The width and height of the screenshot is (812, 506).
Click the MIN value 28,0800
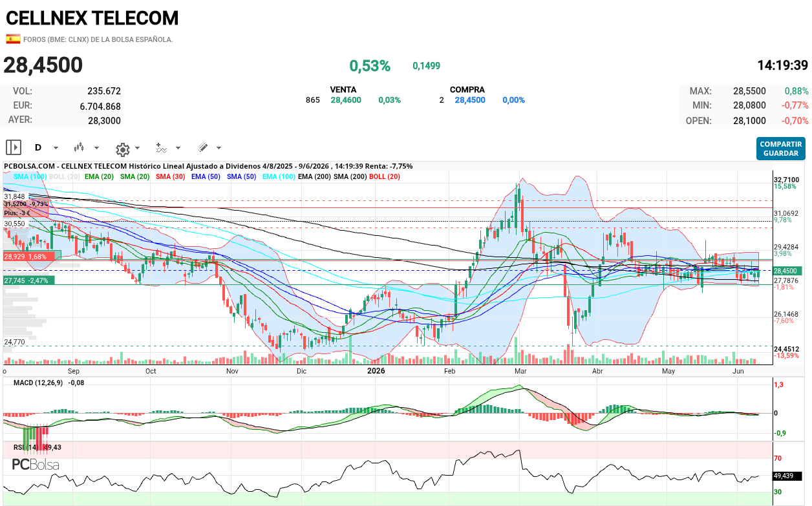tap(749, 105)
